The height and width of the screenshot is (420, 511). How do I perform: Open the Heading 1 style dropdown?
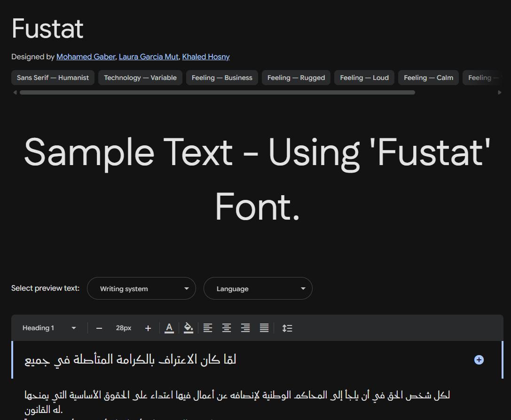pos(49,328)
